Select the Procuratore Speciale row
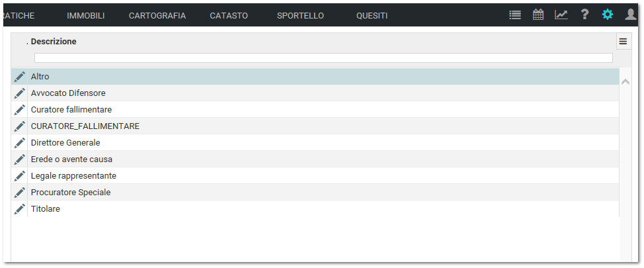The width and height of the screenshot is (644, 268). pyautogui.click(x=315, y=192)
